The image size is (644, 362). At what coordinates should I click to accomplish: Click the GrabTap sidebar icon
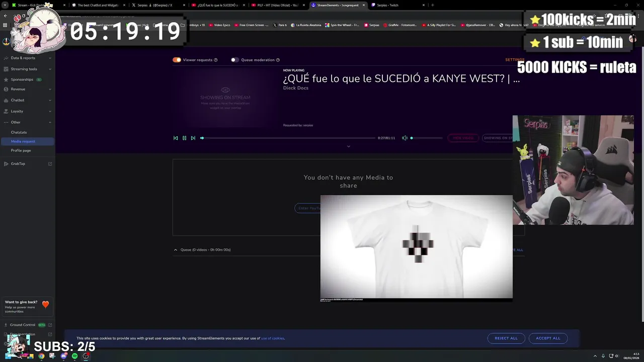tap(7, 163)
